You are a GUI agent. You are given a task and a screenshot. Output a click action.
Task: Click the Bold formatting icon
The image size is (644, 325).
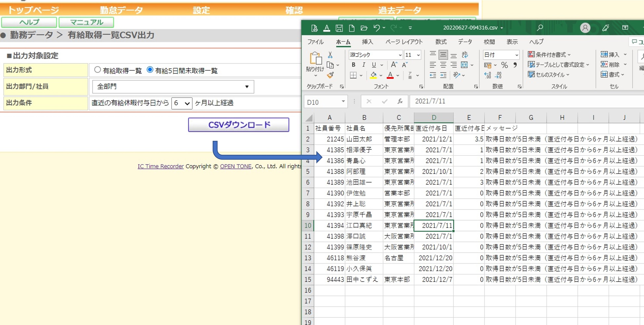(353, 65)
